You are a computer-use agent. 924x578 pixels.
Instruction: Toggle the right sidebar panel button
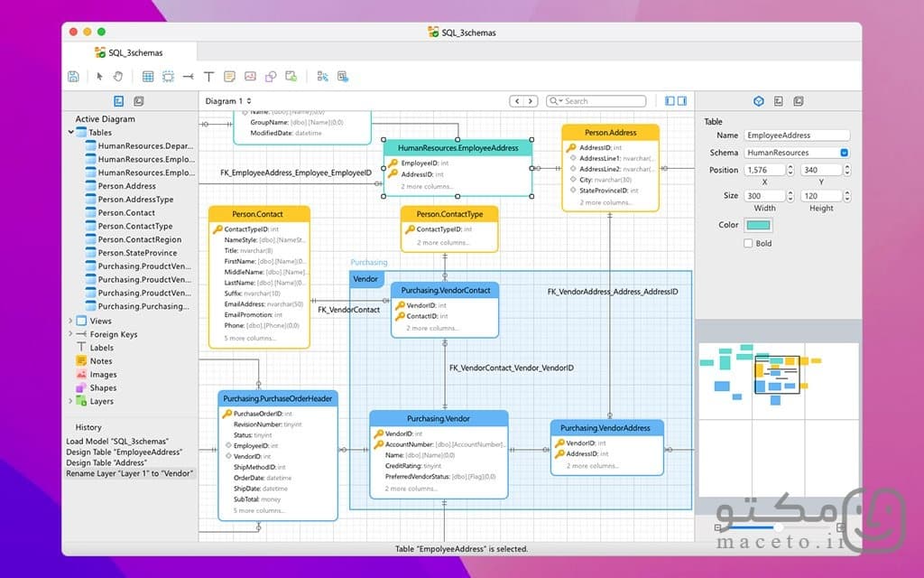click(x=682, y=101)
